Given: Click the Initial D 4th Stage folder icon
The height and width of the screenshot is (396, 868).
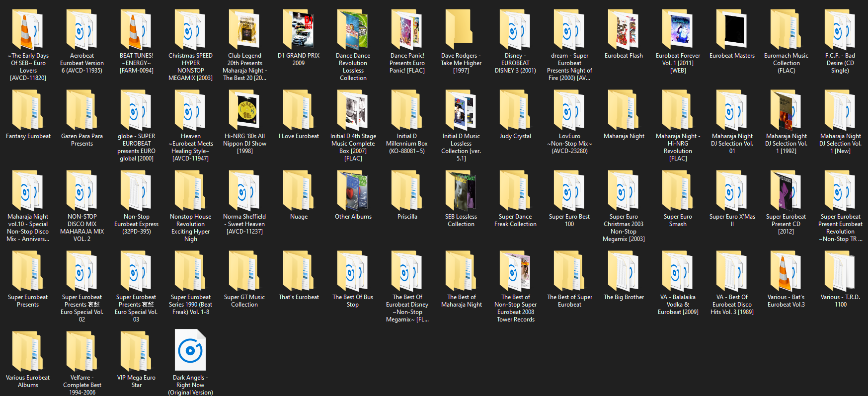Looking at the screenshot, I should click(353, 110).
